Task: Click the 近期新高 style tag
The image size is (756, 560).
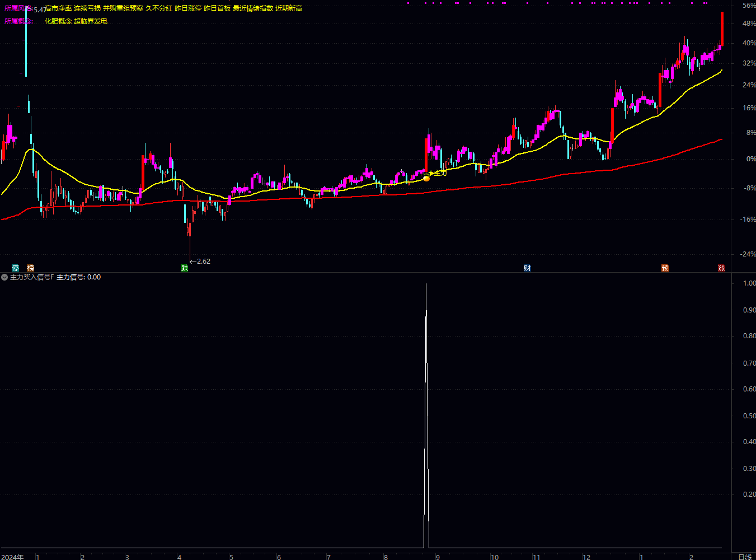Action: (289, 8)
